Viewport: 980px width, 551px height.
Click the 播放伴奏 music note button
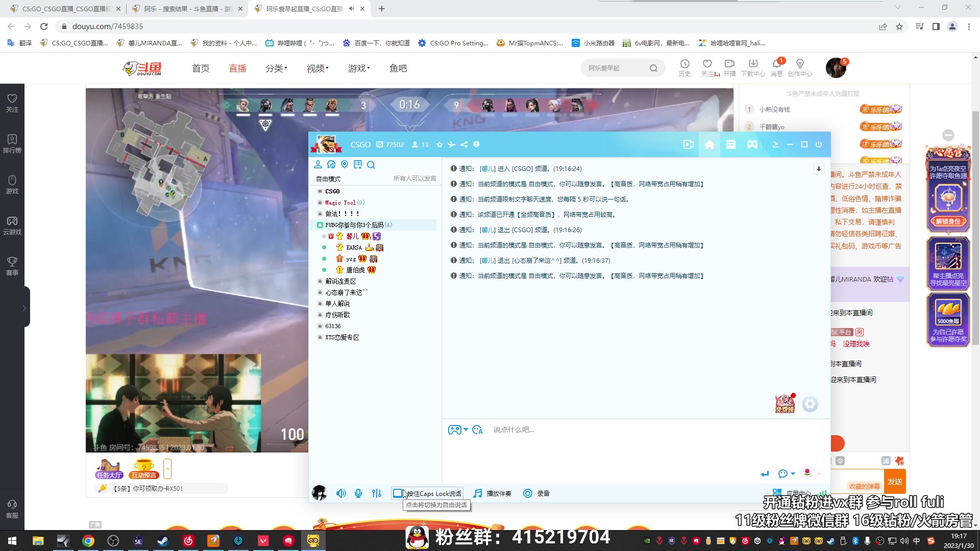492,493
